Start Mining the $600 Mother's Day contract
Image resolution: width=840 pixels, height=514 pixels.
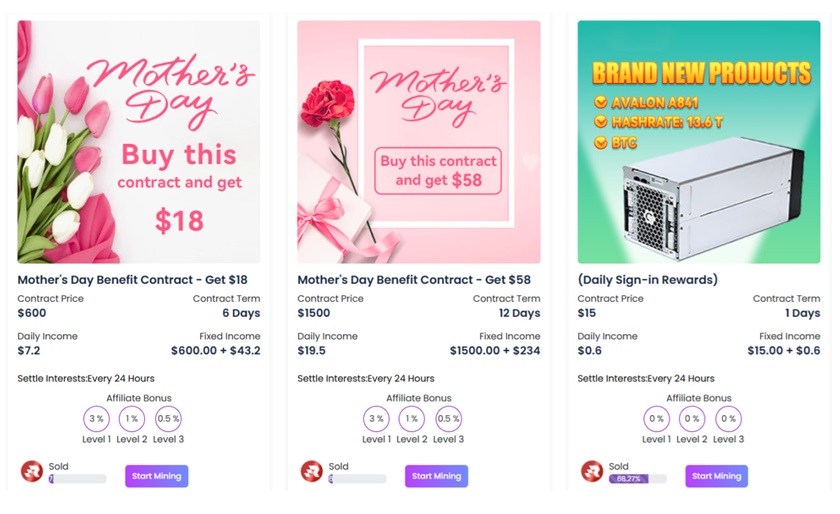pos(157,476)
